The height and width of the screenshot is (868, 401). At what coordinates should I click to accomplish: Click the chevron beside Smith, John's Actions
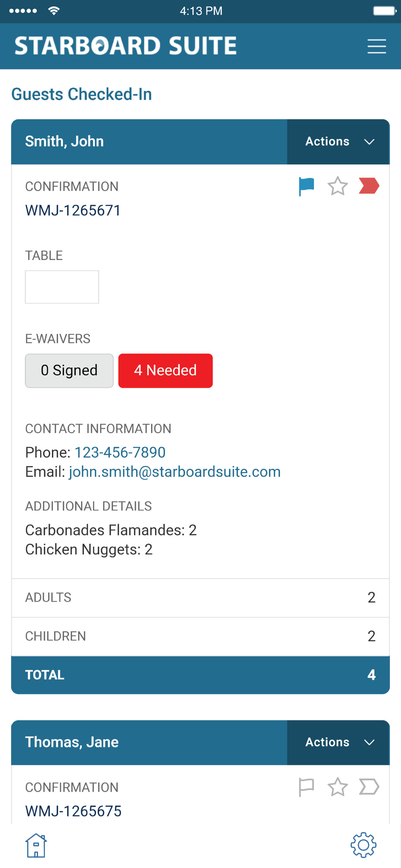(x=369, y=142)
